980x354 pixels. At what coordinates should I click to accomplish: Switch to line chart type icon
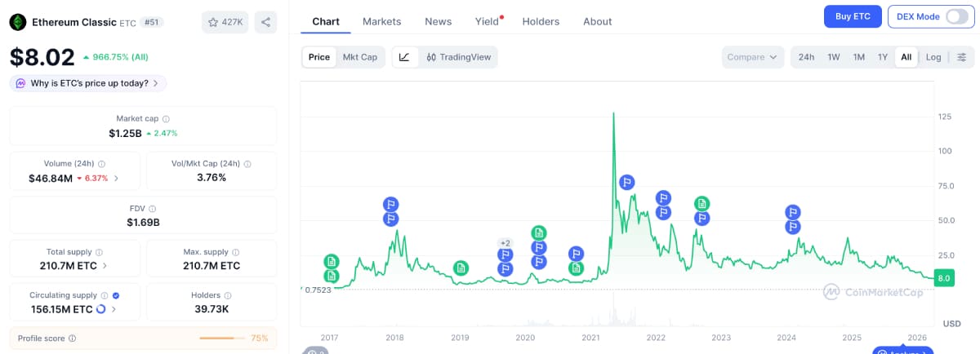(x=404, y=57)
